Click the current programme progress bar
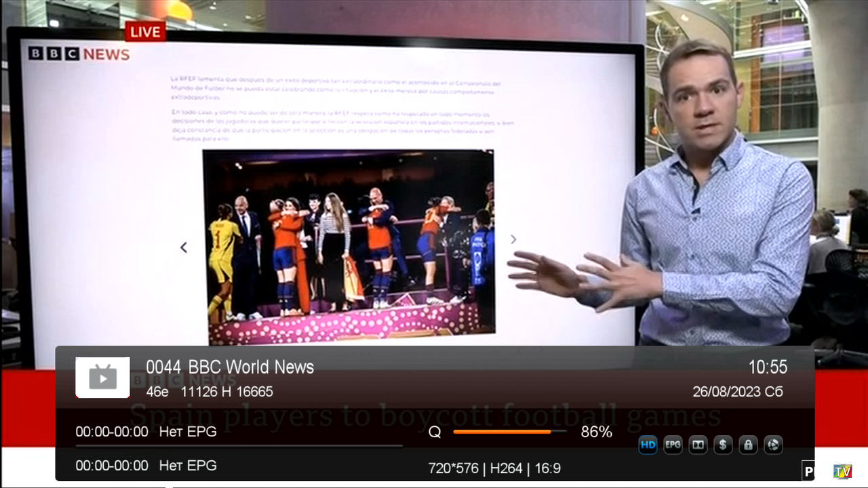 tap(239, 446)
